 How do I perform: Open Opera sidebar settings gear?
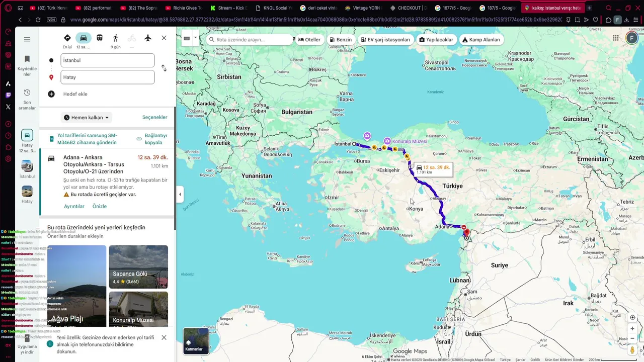[x=8, y=159]
